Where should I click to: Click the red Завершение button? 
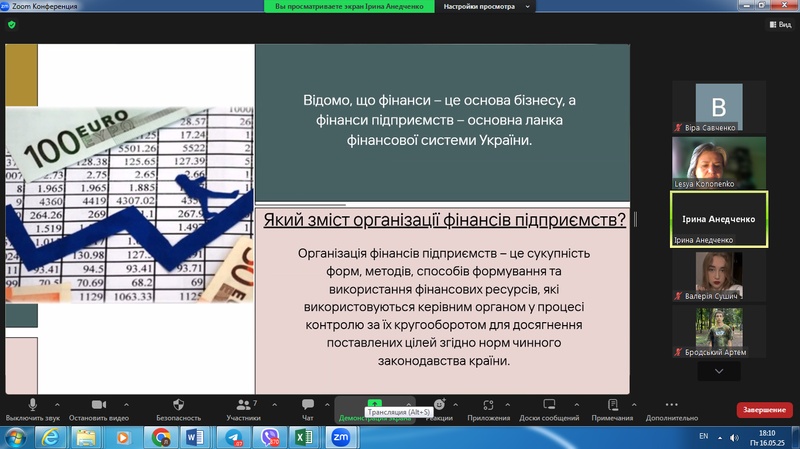tap(764, 410)
